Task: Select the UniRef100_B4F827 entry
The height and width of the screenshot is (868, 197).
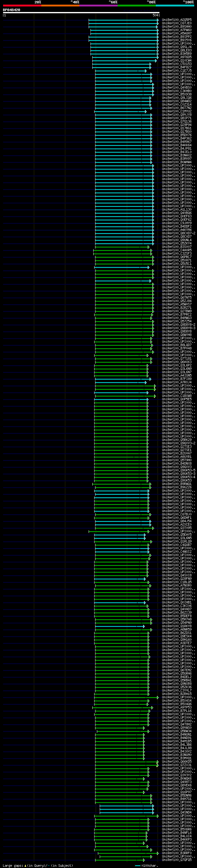Action: click(x=177, y=67)
